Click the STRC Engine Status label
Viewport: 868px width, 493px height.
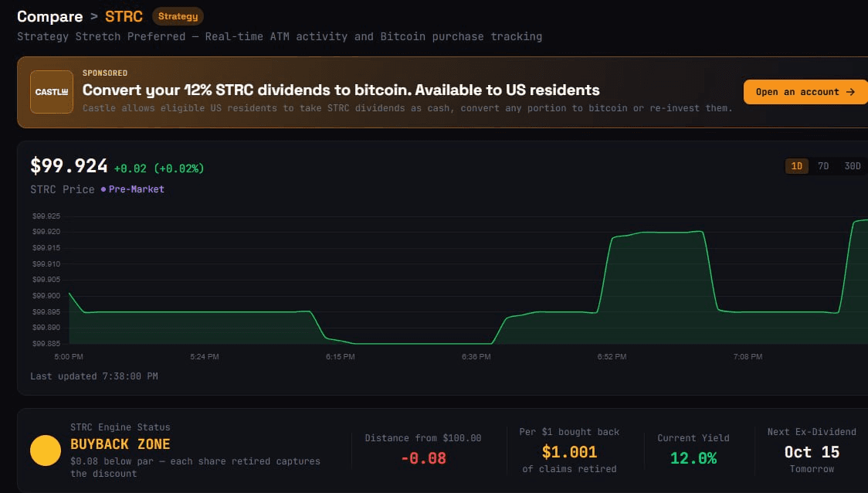pos(120,427)
